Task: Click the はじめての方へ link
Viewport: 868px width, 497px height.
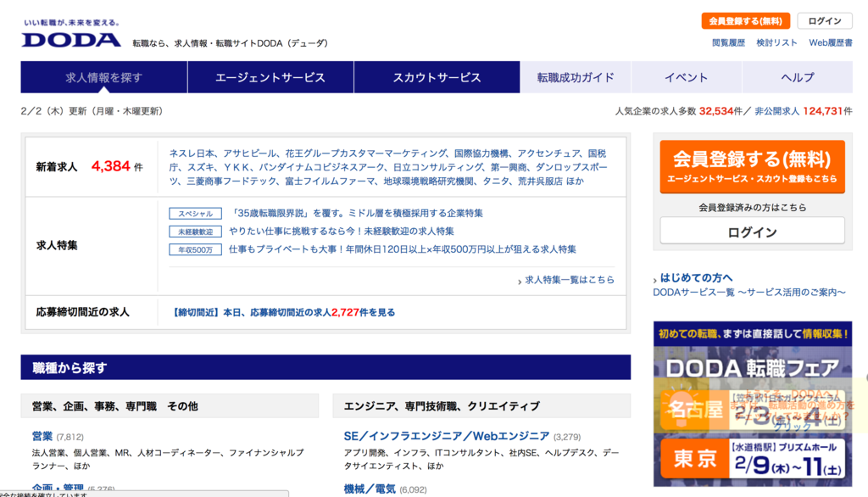Action: (696, 277)
